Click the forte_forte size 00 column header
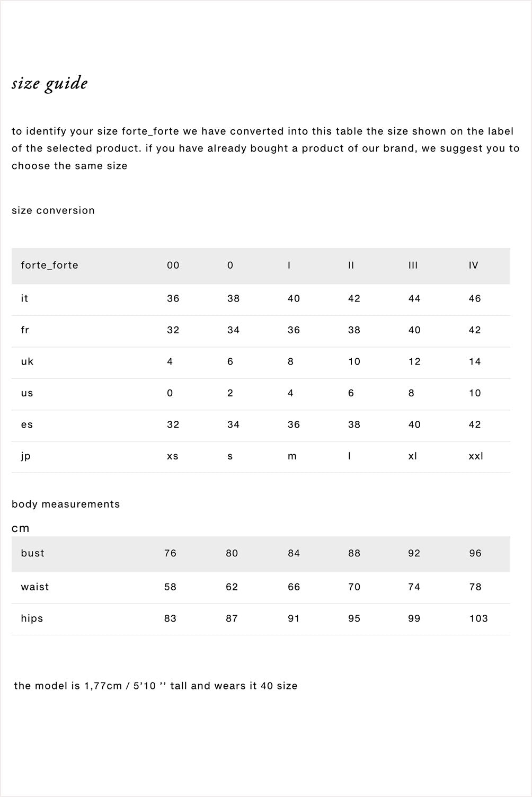Image resolution: width=532 pixels, height=797 pixels. [173, 265]
